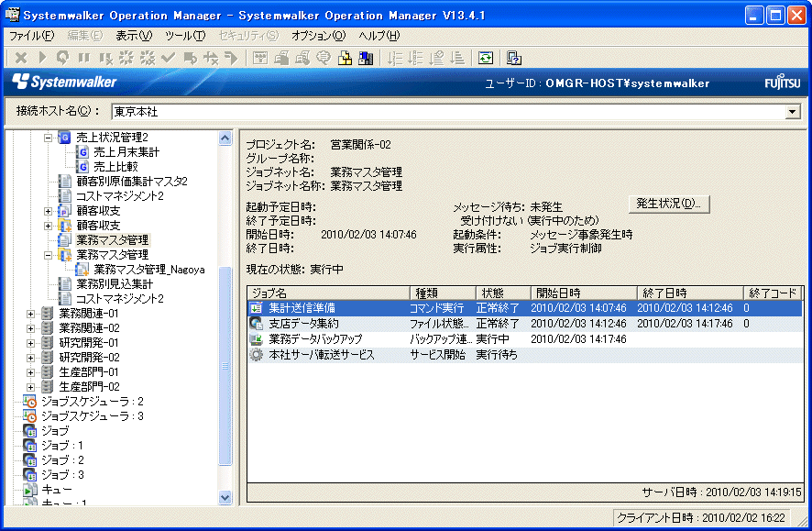Click the checkmark confirm toolbar icon
Image resolution: width=812 pixels, height=531 pixels.
point(169,58)
